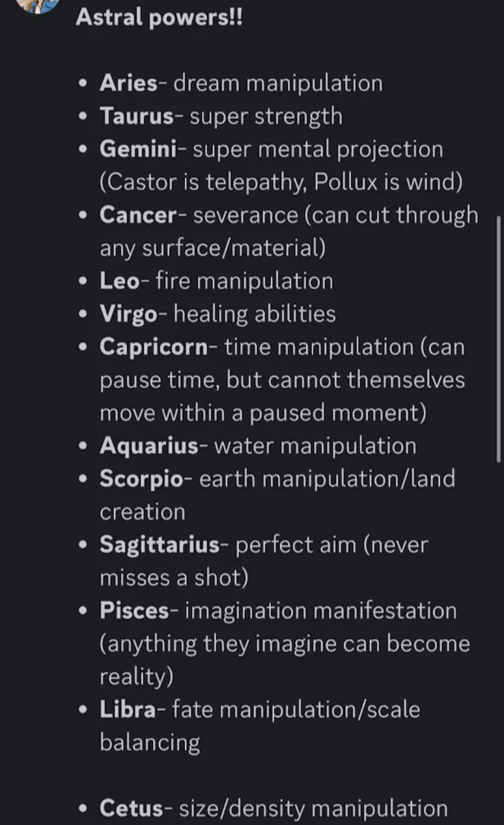Click the phrase "size/density manipulation"

(x=313, y=809)
